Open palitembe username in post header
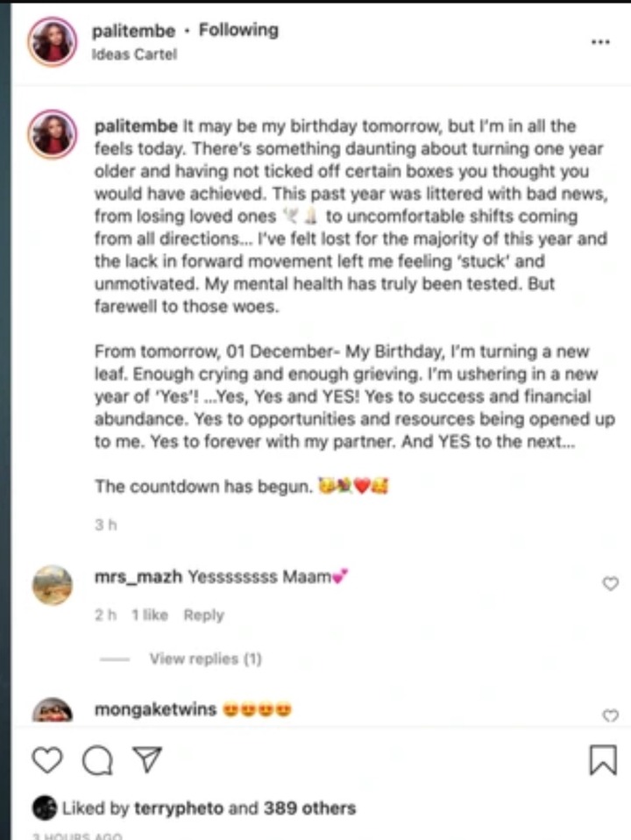Screen dimensions: 631x840 click(133, 31)
